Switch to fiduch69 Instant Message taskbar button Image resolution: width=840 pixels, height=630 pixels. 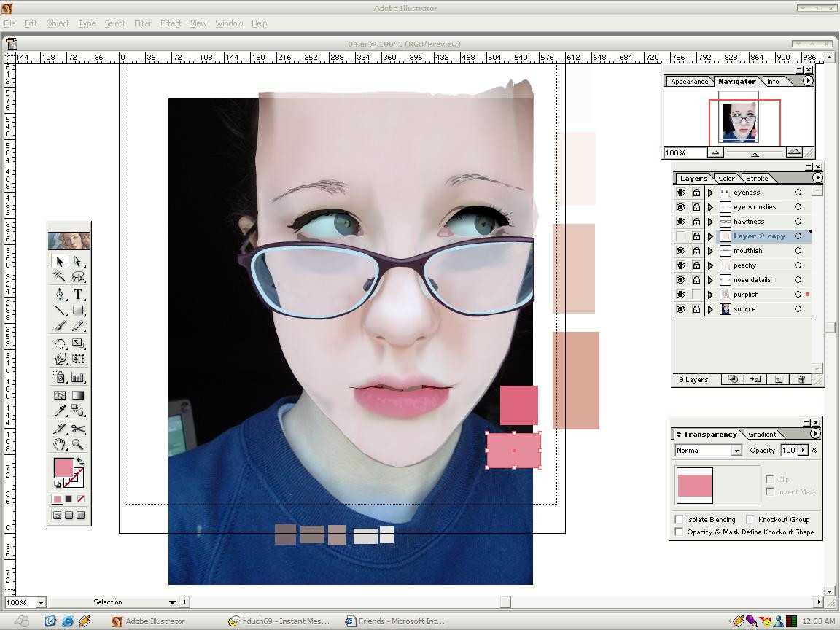point(279,621)
